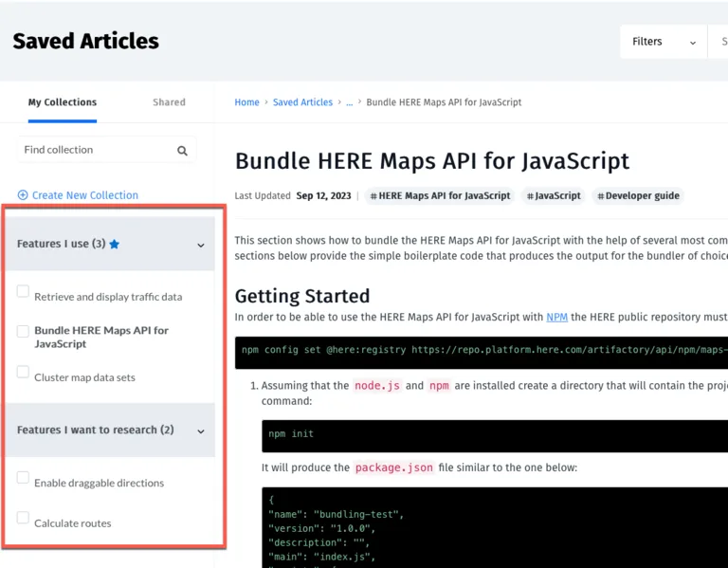Open the Filters dropdown
Viewport: 728px width, 568px height.
[664, 42]
